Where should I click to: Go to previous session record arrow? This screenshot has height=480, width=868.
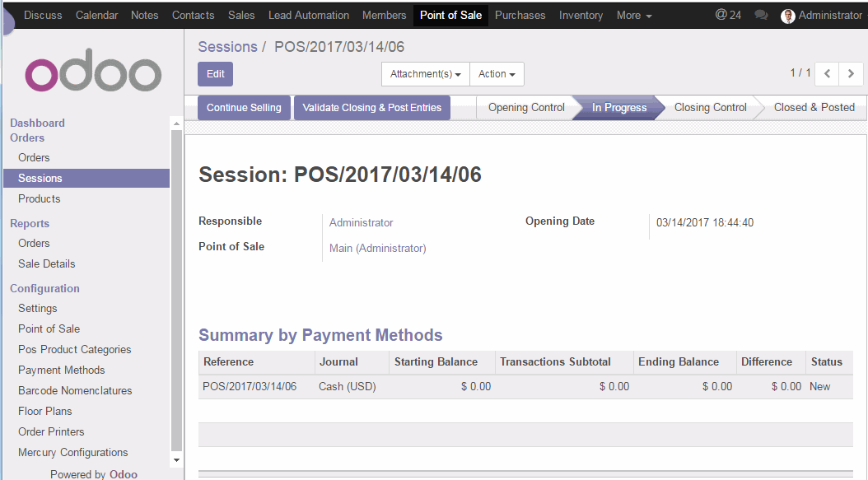point(827,74)
